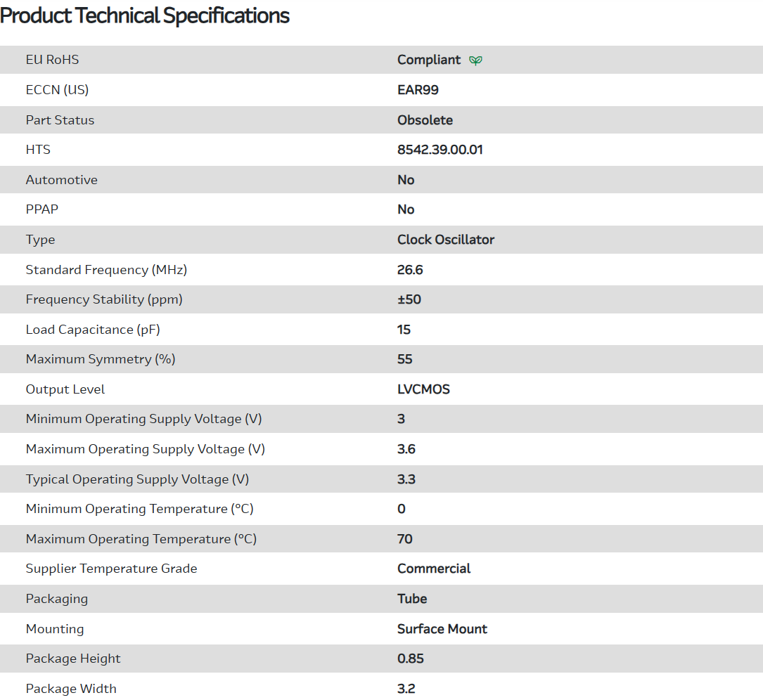Select the EAR99 ECCN value
The width and height of the screenshot is (763, 700).
coord(418,90)
